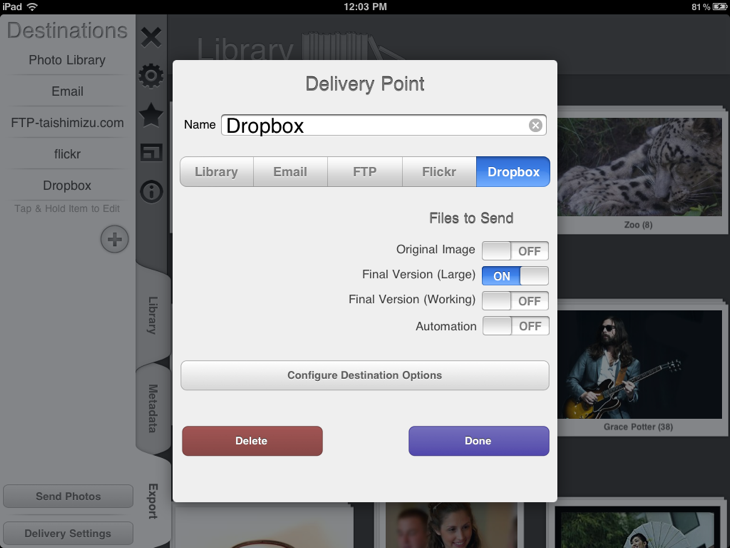Add a new destination with plus icon

pyautogui.click(x=114, y=240)
